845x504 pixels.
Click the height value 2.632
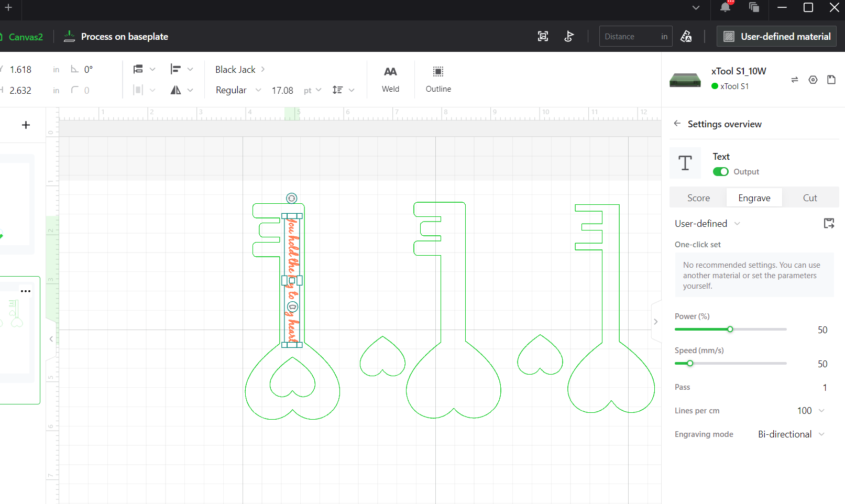click(x=21, y=90)
